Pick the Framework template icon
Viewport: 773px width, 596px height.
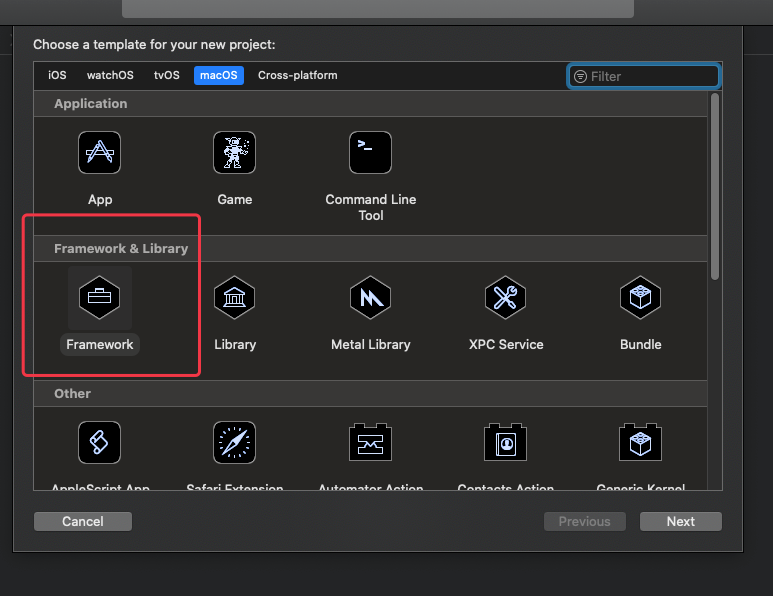[x=100, y=297]
